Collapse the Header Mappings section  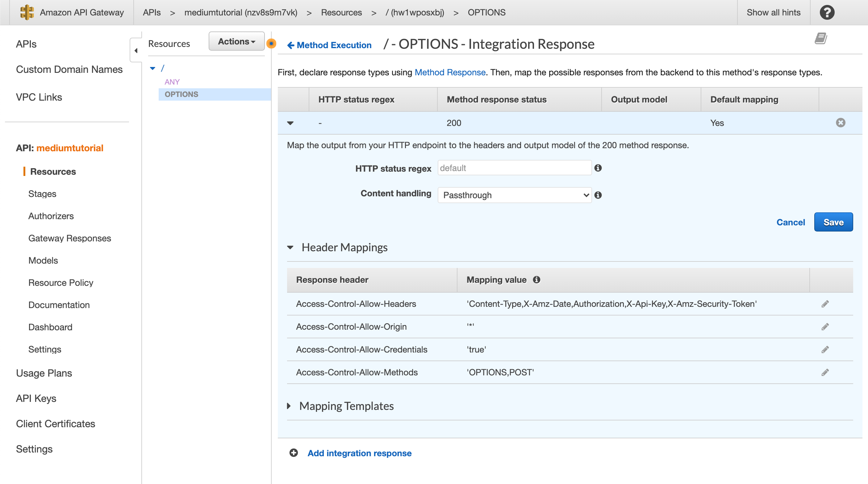(x=290, y=247)
